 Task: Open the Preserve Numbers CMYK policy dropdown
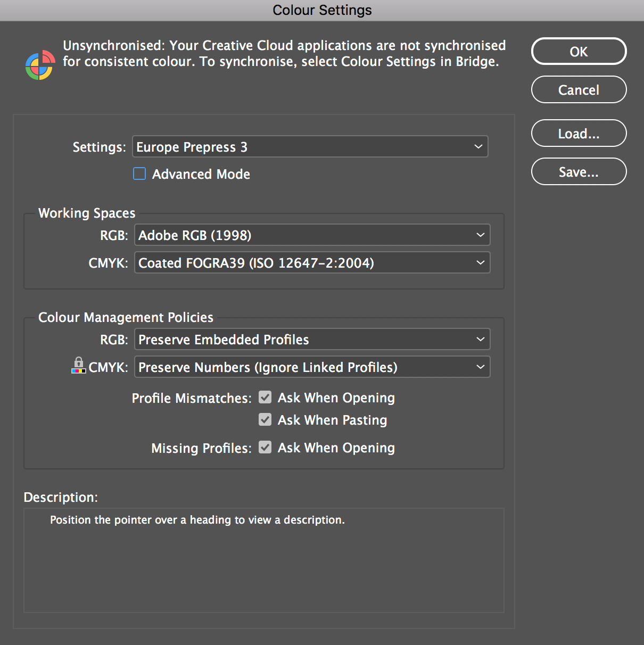click(312, 367)
